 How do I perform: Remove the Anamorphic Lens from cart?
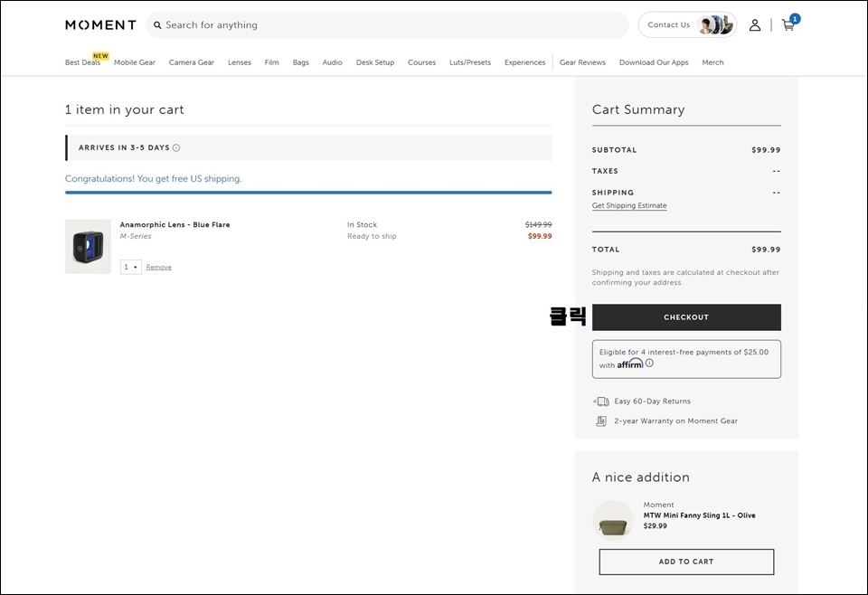[159, 268]
